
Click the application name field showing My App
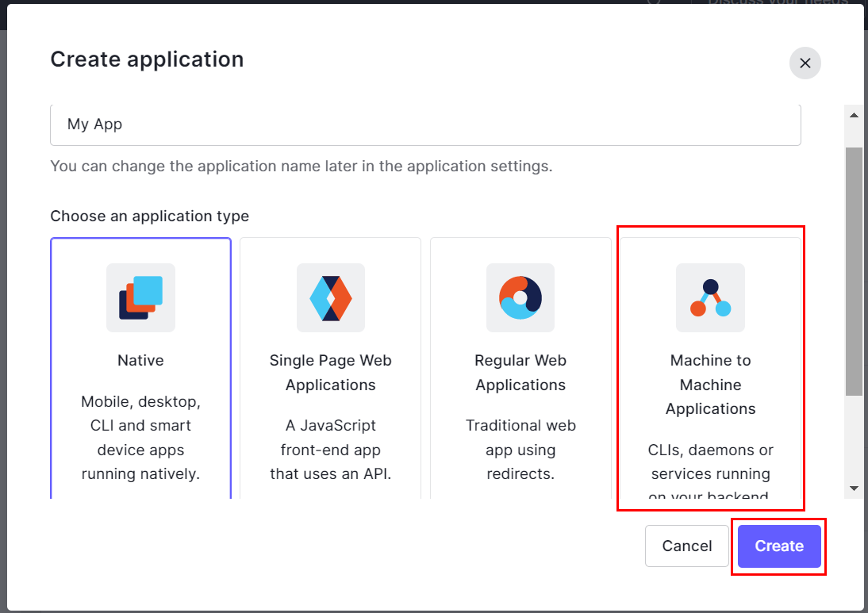point(426,124)
